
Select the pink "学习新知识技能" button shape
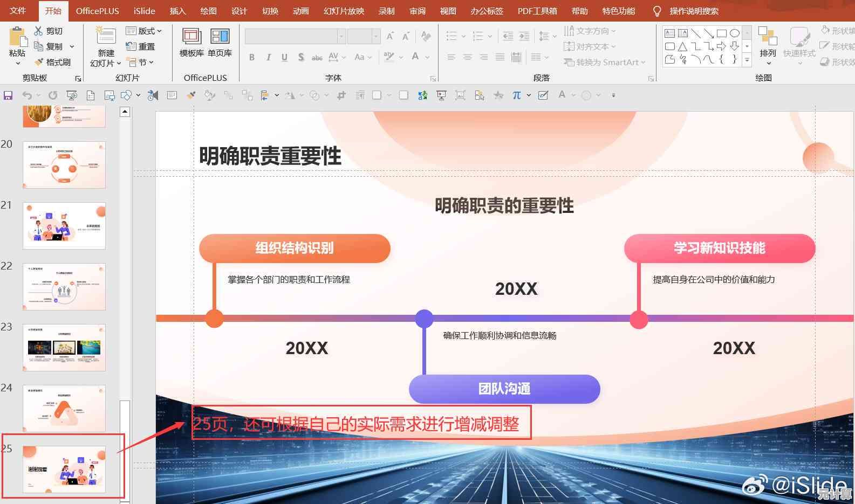[720, 248]
